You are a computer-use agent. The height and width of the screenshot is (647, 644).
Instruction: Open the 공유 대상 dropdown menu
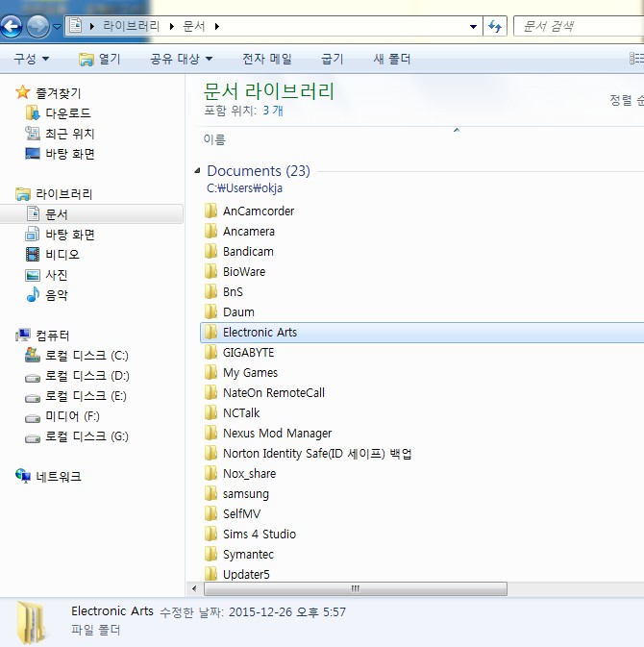181,59
